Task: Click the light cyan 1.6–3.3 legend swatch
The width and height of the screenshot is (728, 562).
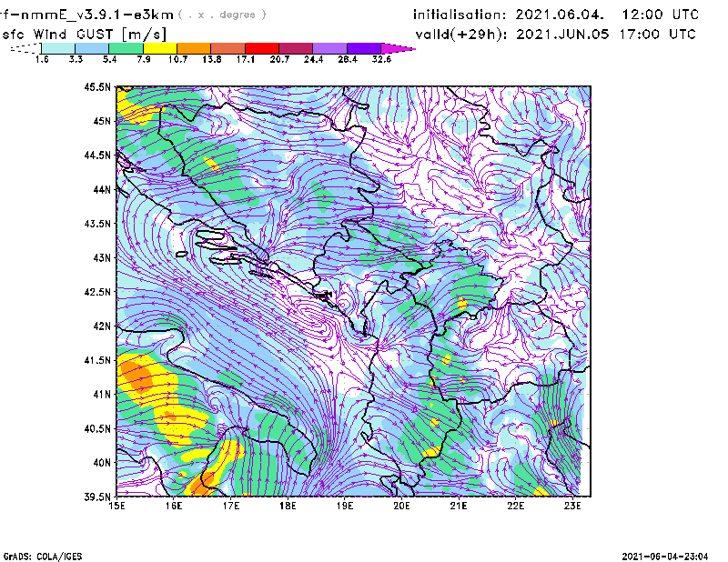Action: tap(58, 48)
